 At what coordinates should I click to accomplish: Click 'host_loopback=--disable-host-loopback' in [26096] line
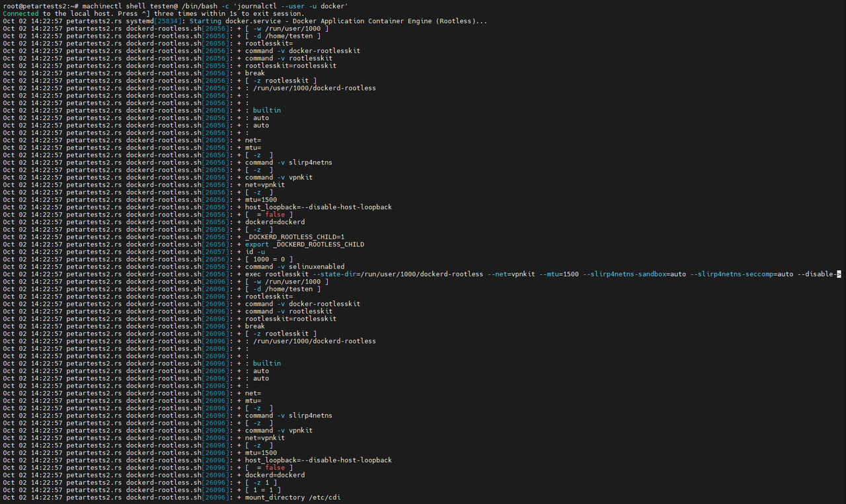319,460
